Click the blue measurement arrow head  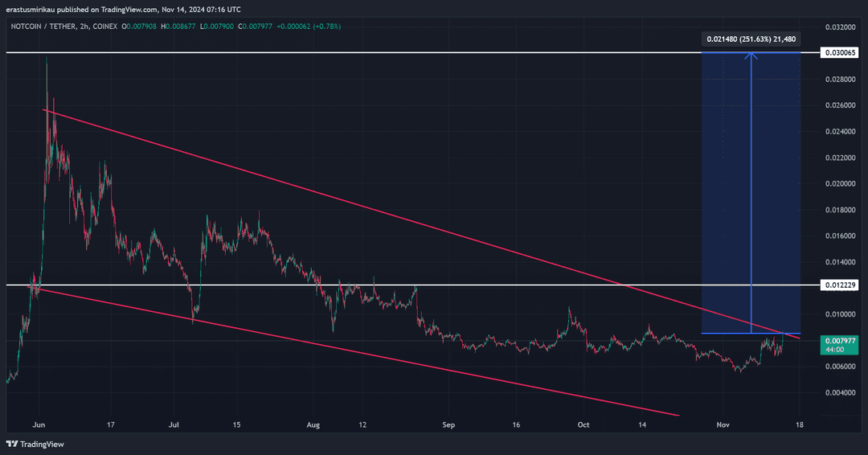pos(751,55)
